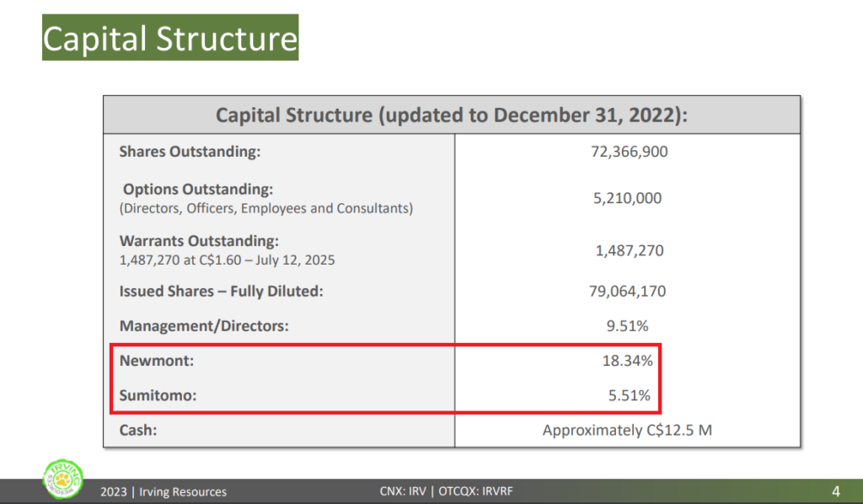The height and width of the screenshot is (504, 863).
Task: Click 'Issued Shares – Fully Diluted:' label
Action: point(222,291)
